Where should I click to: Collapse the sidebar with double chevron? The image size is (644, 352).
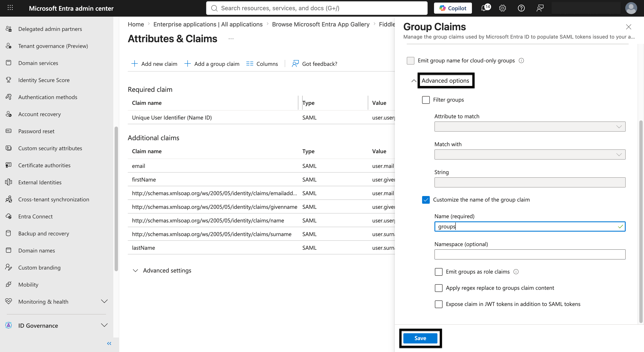109,343
